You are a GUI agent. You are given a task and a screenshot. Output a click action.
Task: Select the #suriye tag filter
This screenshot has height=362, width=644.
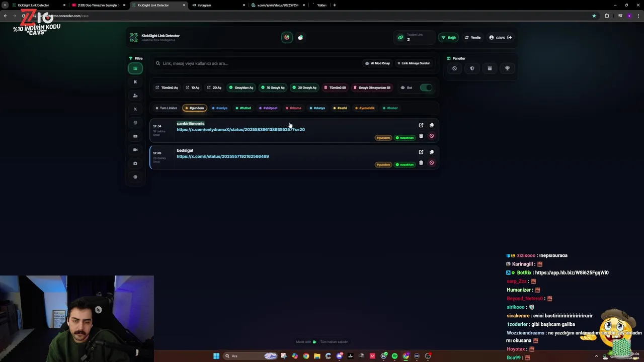pyautogui.click(x=220, y=108)
